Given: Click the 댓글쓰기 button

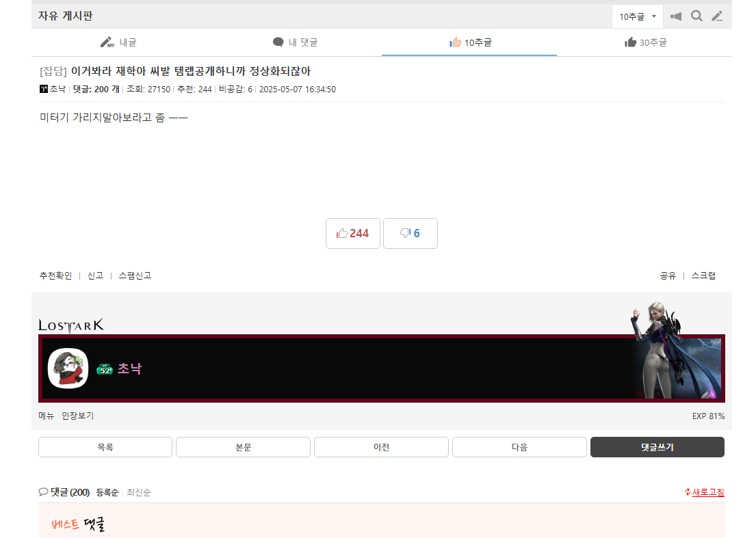Looking at the screenshot, I should point(657,447).
